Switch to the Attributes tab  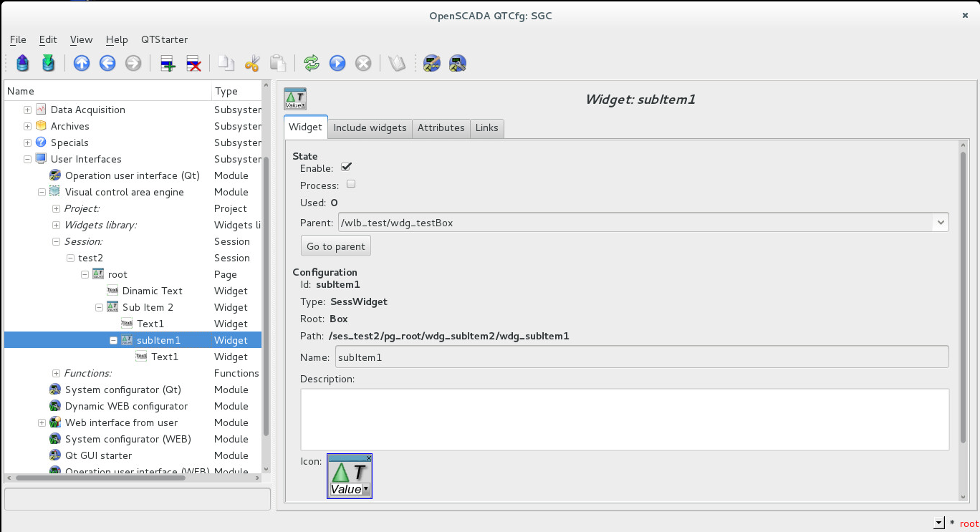(x=441, y=128)
